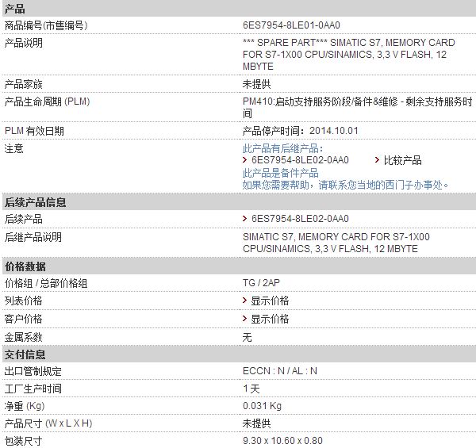Viewport: 476px width, 448px height.
Task: Click the 金属系数 label
Action: click(23, 337)
